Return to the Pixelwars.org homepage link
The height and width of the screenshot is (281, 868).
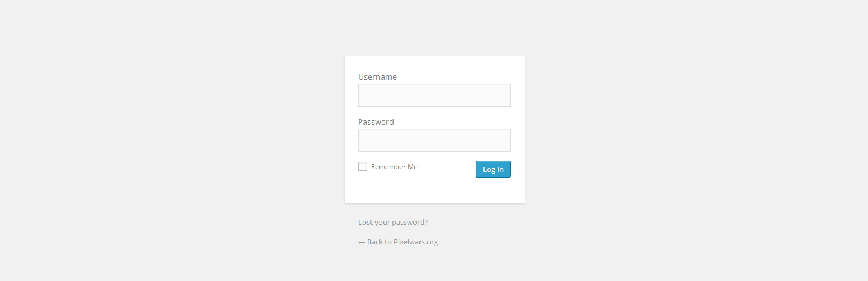coord(402,242)
